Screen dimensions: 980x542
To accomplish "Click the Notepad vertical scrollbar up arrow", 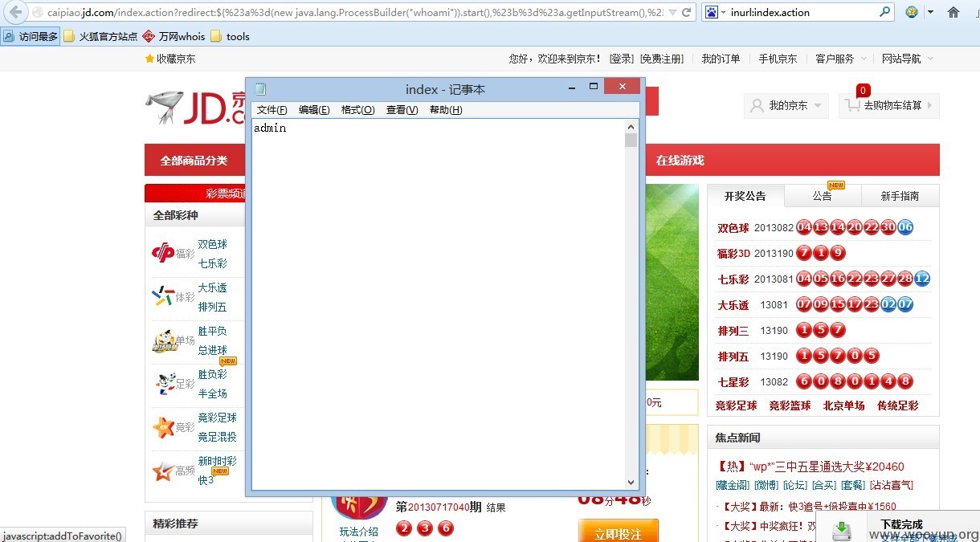I will [631, 127].
